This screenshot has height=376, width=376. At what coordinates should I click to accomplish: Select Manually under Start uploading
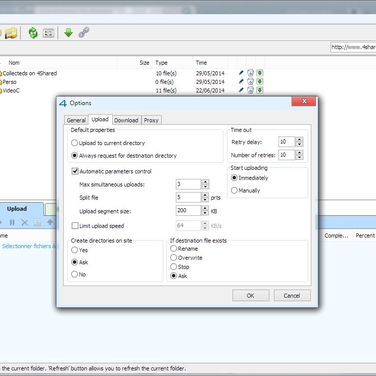point(245,190)
